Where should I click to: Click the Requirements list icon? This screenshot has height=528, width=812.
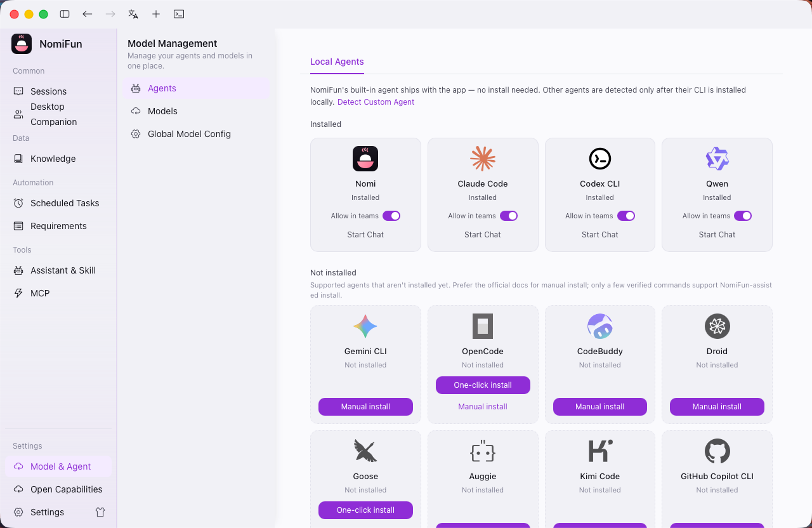tap(18, 226)
